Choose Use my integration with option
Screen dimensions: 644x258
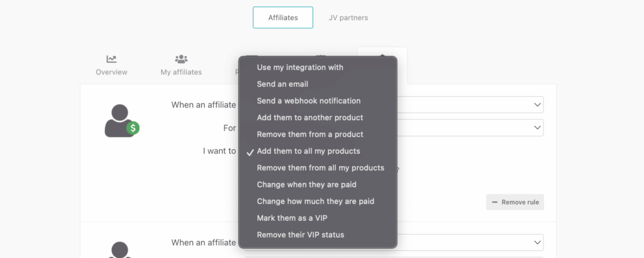click(x=300, y=67)
